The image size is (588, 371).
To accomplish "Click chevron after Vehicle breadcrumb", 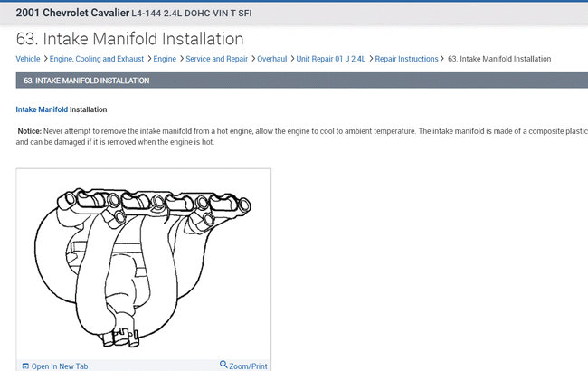I will (45, 59).
